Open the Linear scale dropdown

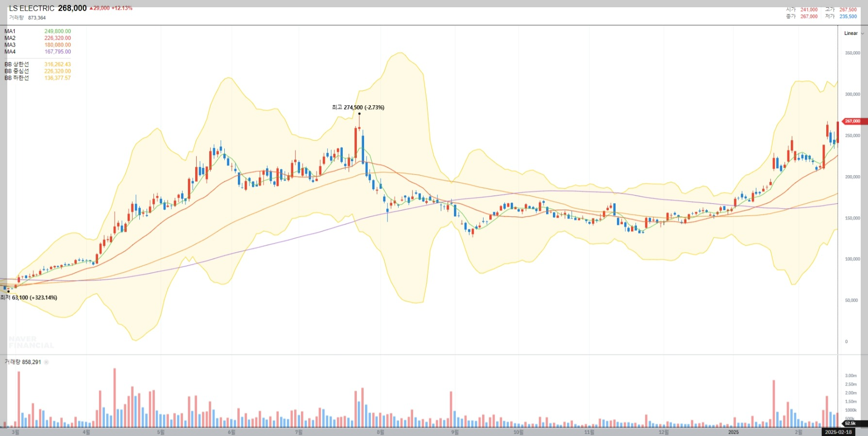854,33
